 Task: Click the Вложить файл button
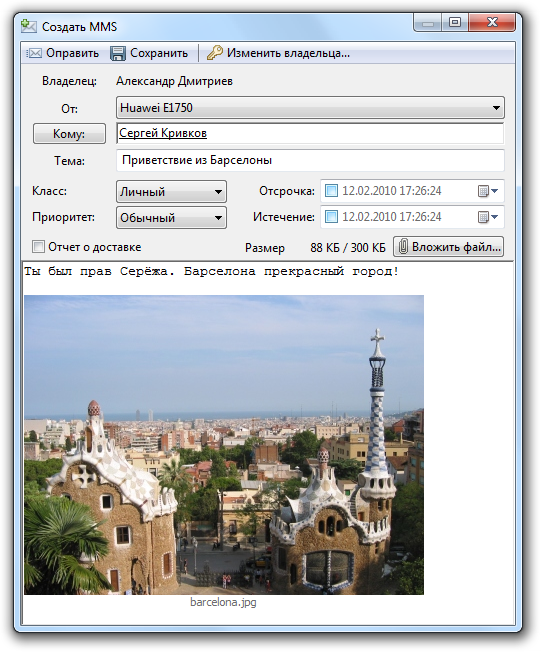[x=448, y=247]
